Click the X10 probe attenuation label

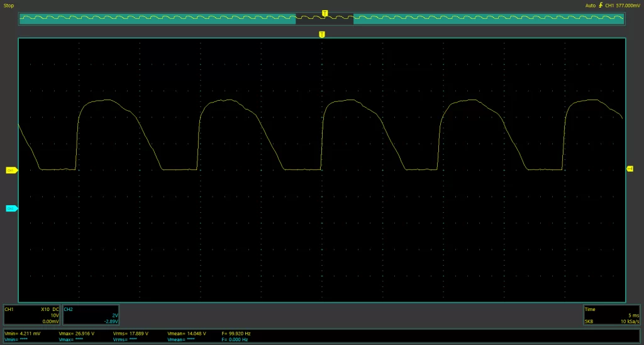point(45,309)
